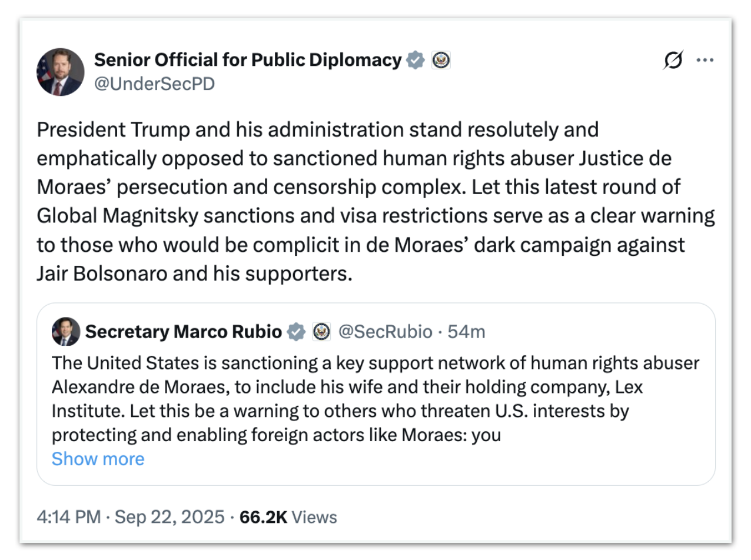
Task: Open the three-dot More options menu
Action: (705, 60)
